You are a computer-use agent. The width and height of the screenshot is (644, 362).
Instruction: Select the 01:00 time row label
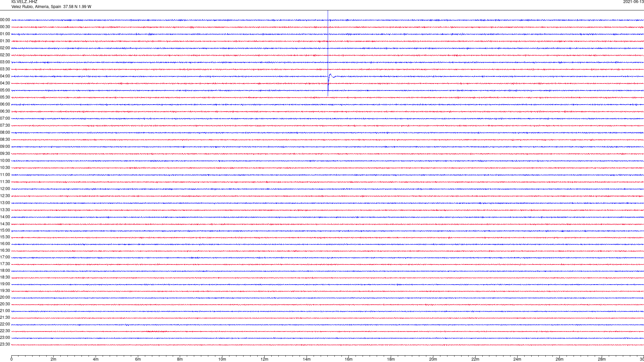tap(5, 34)
